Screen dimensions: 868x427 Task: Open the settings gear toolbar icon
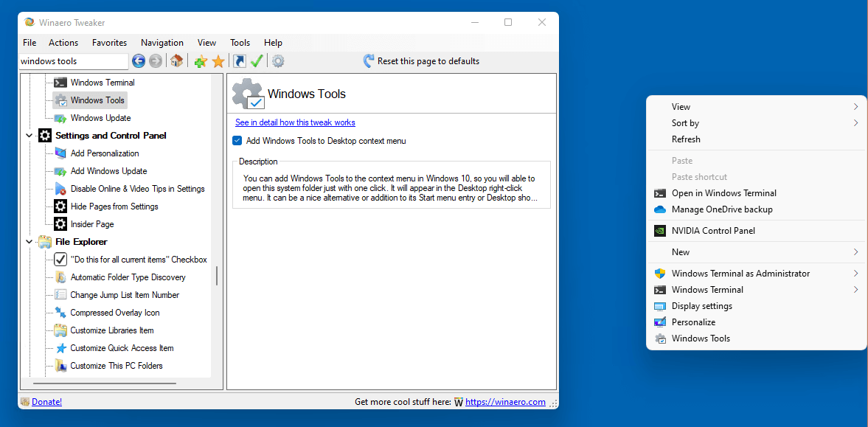[278, 61]
